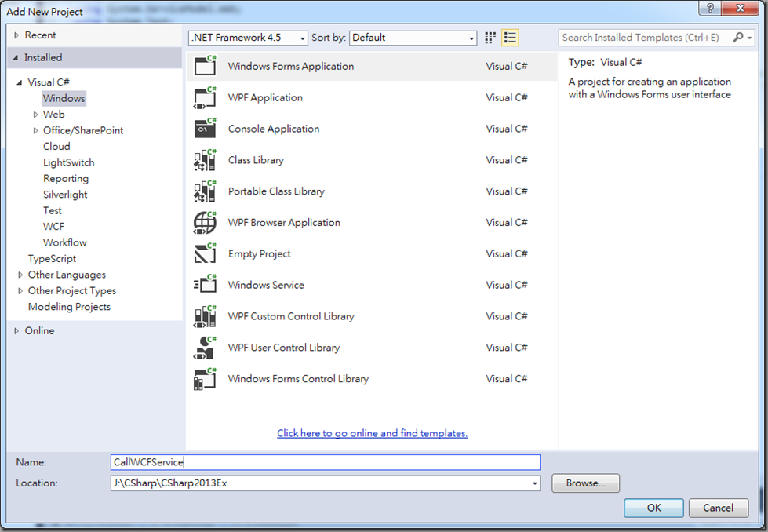The width and height of the screenshot is (768, 532).
Task: Select the Console Application template name
Action: coord(274,129)
